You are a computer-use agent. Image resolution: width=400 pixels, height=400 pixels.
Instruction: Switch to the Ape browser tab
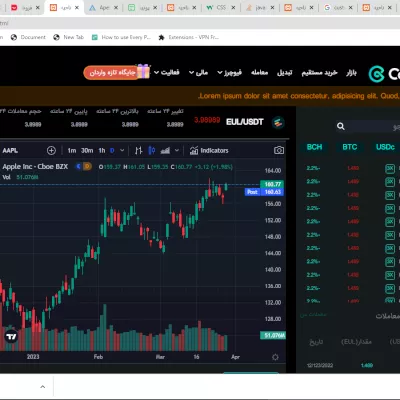(x=103, y=7)
